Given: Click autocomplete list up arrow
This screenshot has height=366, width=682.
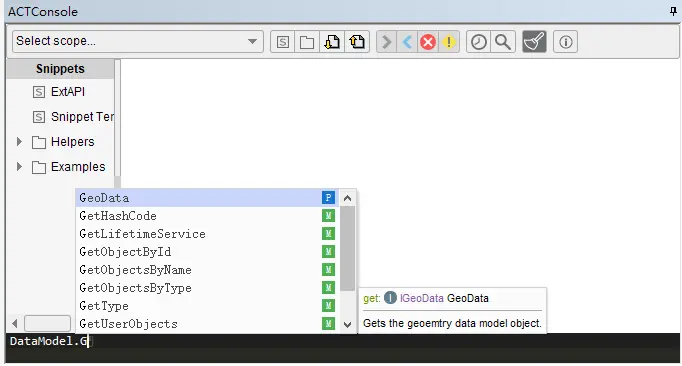Looking at the screenshot, I should coord(347,198).
